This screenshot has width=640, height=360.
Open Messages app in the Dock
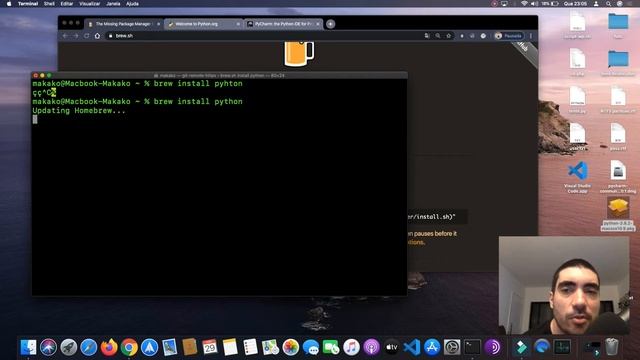pyautogui.click(x=311, y=347)
